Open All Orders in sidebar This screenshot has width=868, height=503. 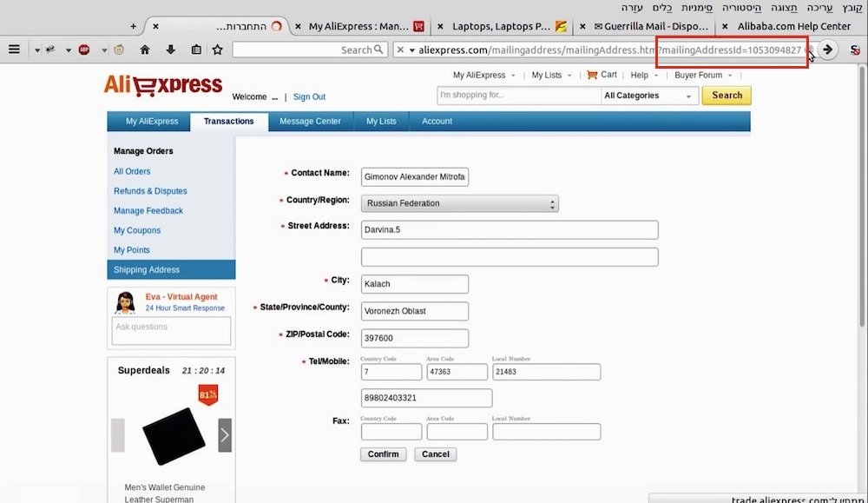pos(132,172)
